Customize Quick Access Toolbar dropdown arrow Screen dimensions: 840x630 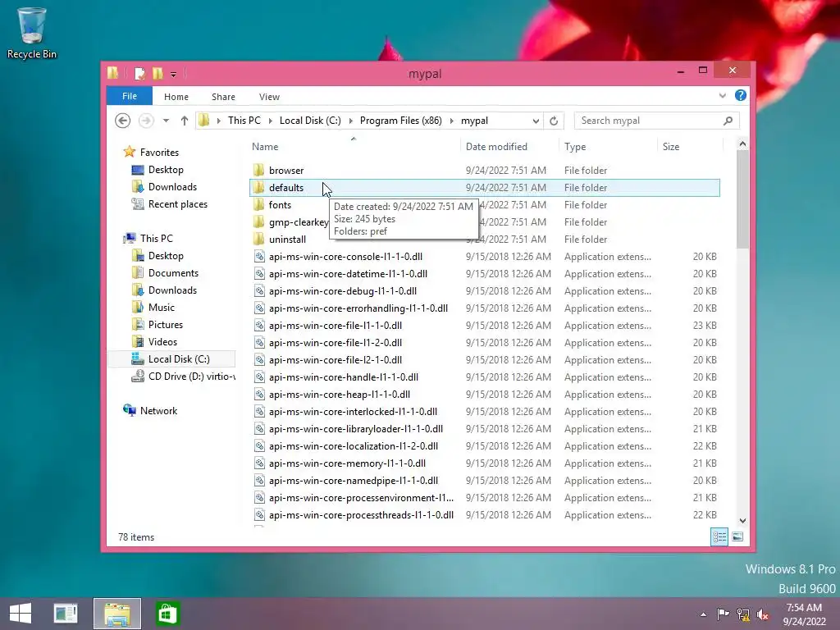coord(174,74)
